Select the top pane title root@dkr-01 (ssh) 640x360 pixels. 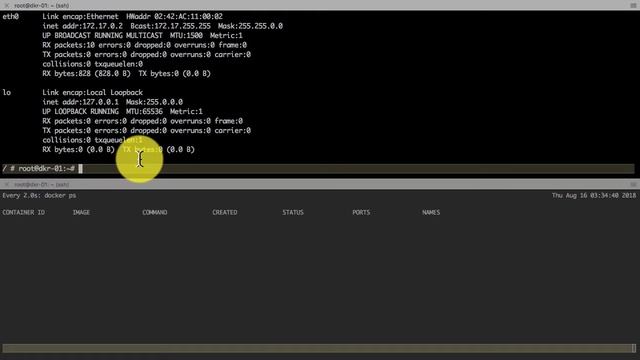click(42, 6)
